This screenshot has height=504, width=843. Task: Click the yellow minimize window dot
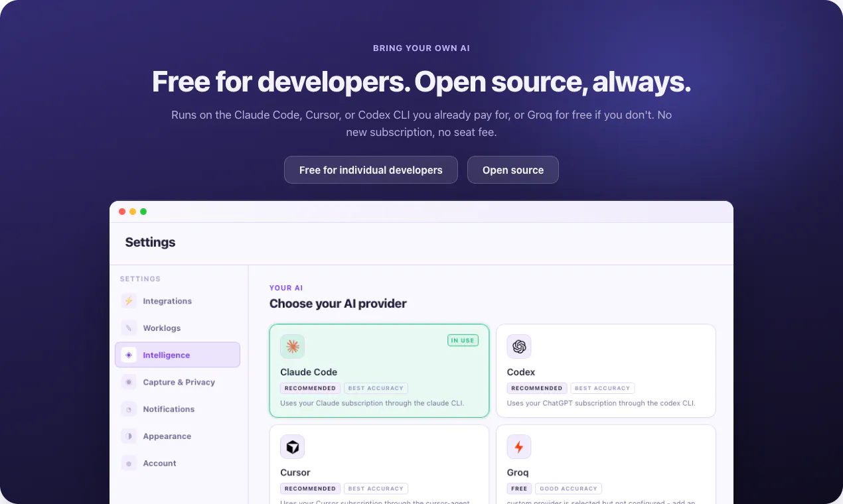pos(133,212)
